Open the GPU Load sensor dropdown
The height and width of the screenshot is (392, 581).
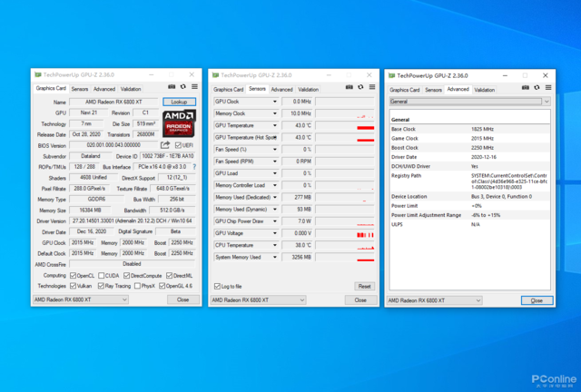tap(275, 173)
